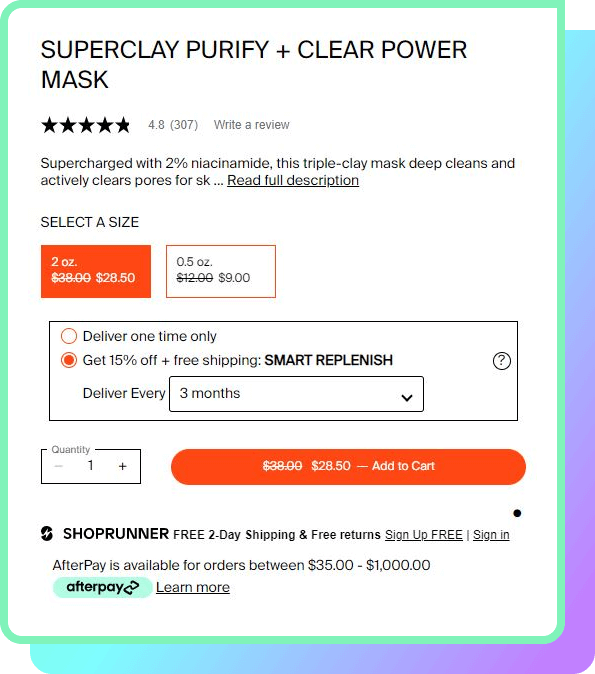Image resolution: width=595 pixels, height=674 pixels.
Task: Click the Add to Cart button
Action: (x=348, y=467)
